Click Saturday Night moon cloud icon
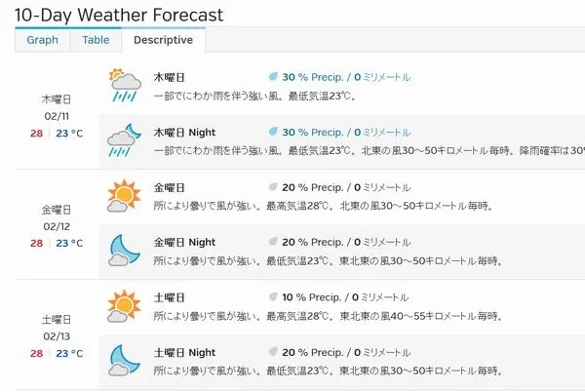This screenshot has height=392, width=585. click(x=124, y=360)
